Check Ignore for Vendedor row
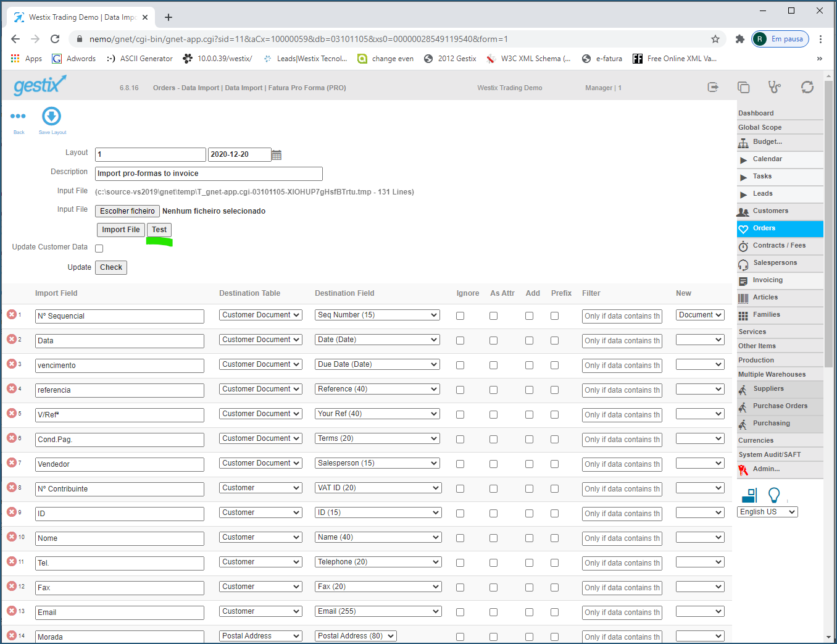The width and height of the screenshot is (837, 644). coord(460,464)
